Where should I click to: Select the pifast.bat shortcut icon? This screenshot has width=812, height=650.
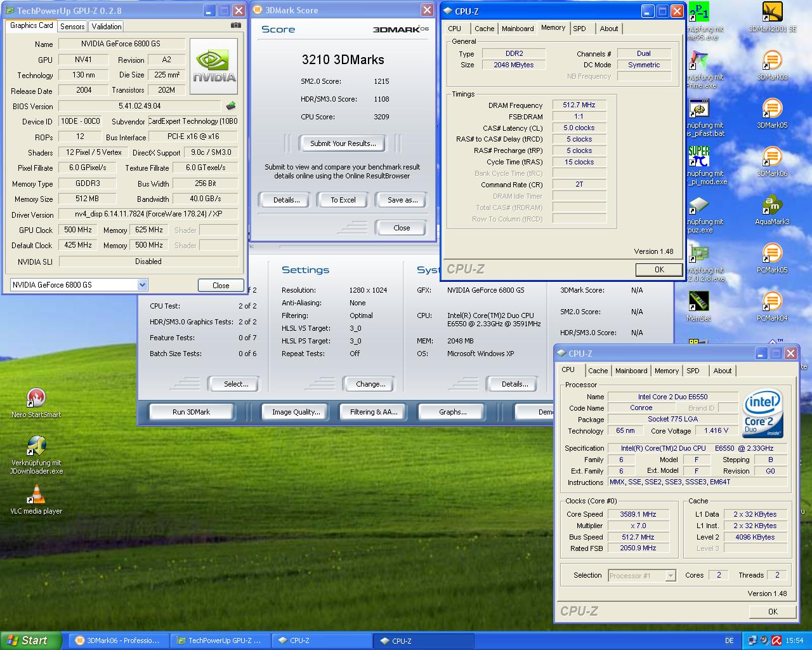tap(698, 109)
